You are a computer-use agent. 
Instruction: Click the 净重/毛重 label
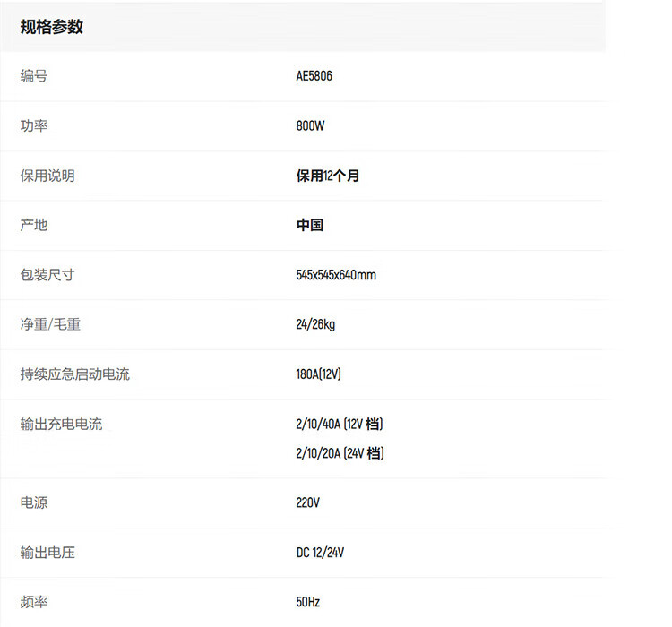50,324
